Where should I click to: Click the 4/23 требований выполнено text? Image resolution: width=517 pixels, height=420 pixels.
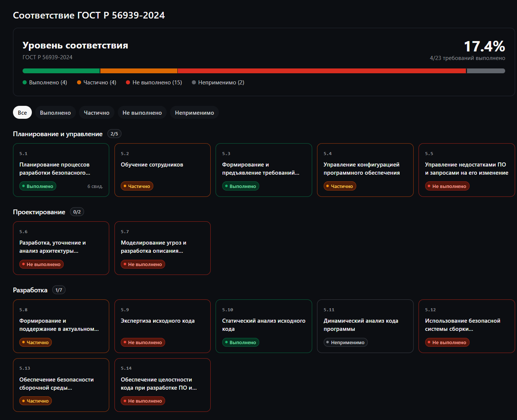tap(467, 58)
